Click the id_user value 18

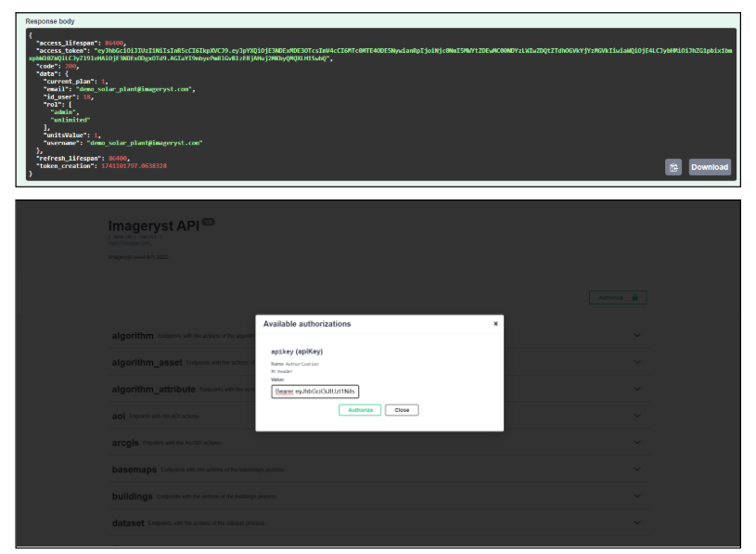[87, 97]
